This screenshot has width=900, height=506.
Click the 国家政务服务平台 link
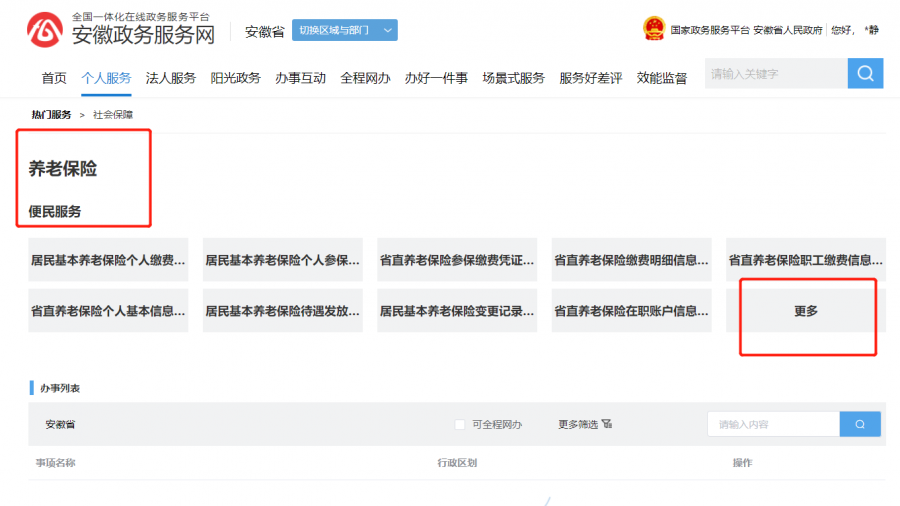[x=710, y=30]
